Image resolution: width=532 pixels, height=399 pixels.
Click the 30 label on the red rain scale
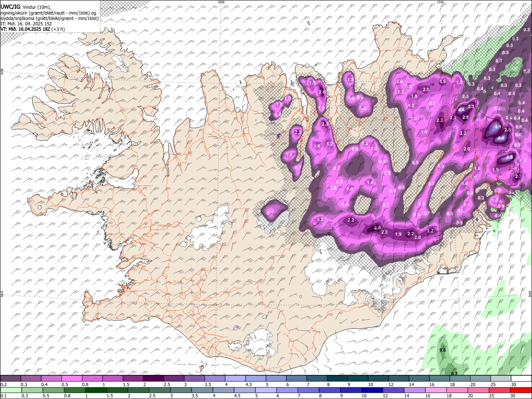(514, 396)
